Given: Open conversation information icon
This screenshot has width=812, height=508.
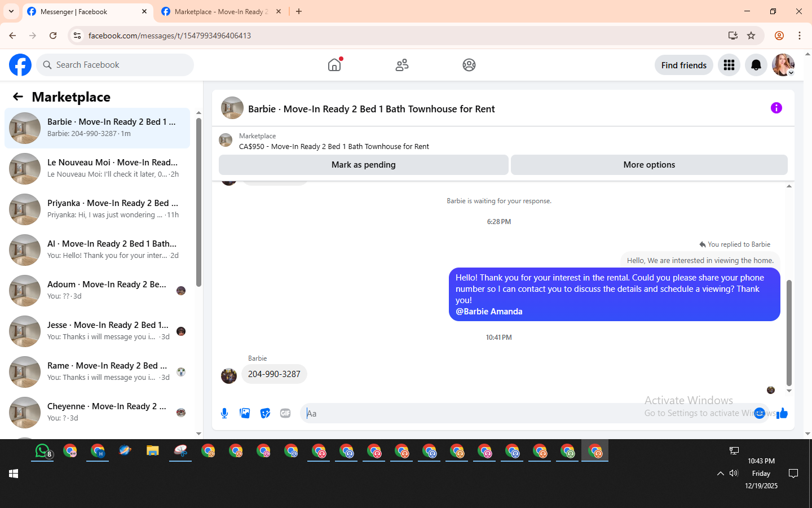Looking at the screenshot, I should (x=776, y=108).
